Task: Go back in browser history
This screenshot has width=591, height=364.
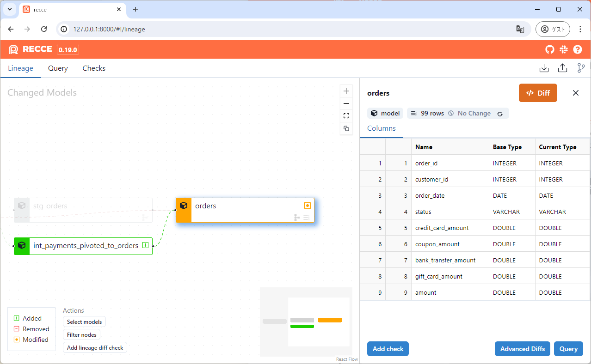Action: tap(11, 29)
